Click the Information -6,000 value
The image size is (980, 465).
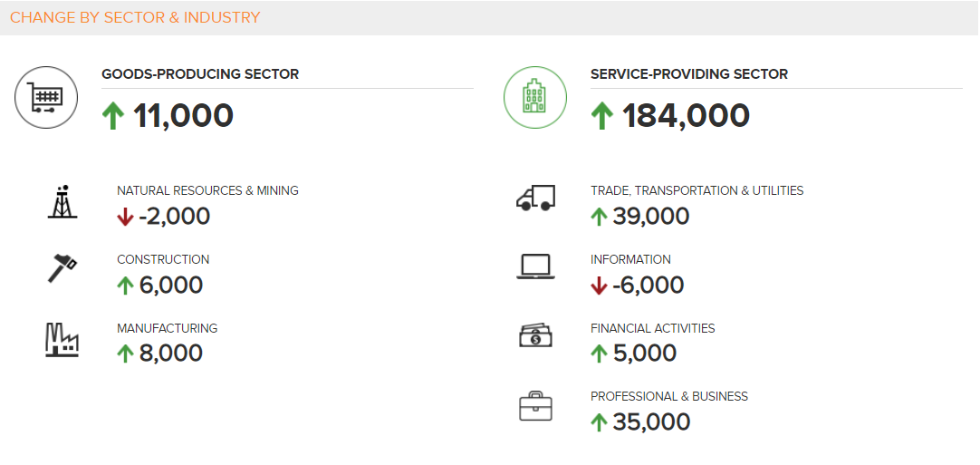(647, 286)
